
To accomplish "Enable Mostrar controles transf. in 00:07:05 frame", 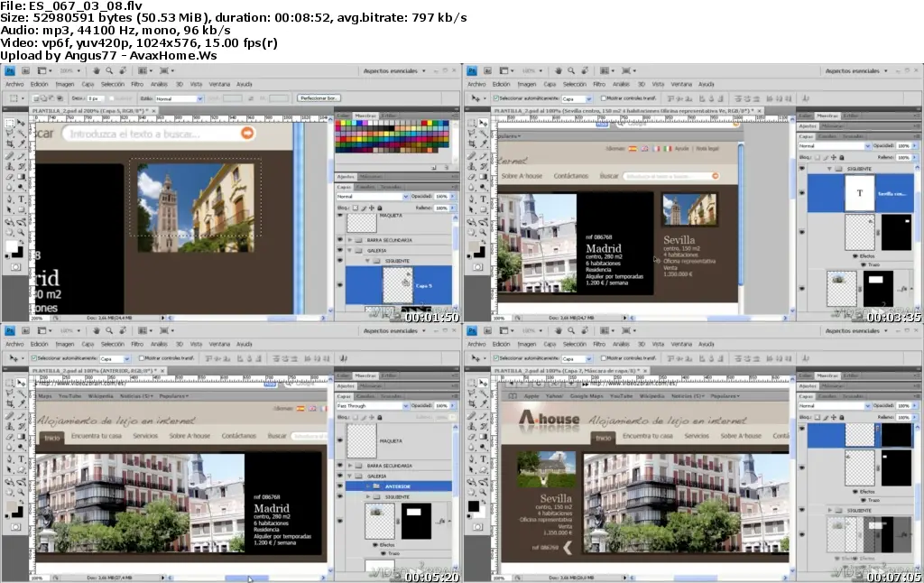I will click(604, 358).
